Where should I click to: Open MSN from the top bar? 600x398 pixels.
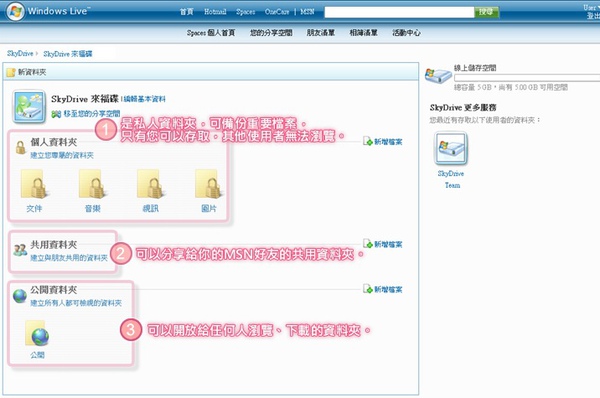point(307,12)
